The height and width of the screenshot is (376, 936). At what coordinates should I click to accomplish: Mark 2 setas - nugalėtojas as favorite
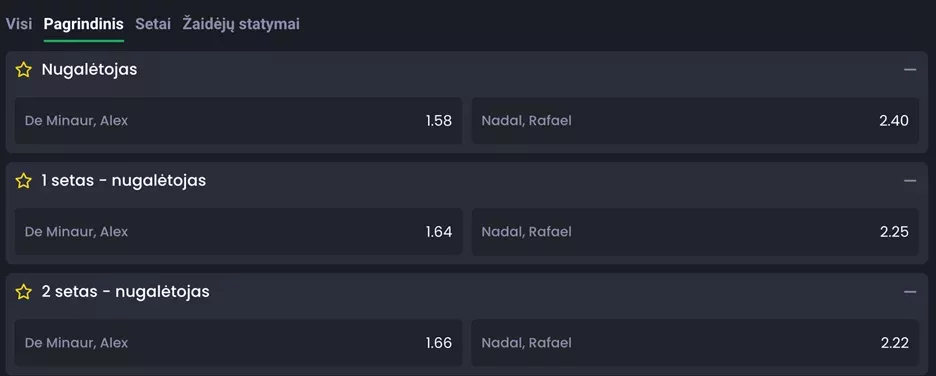tap(23, 292)
